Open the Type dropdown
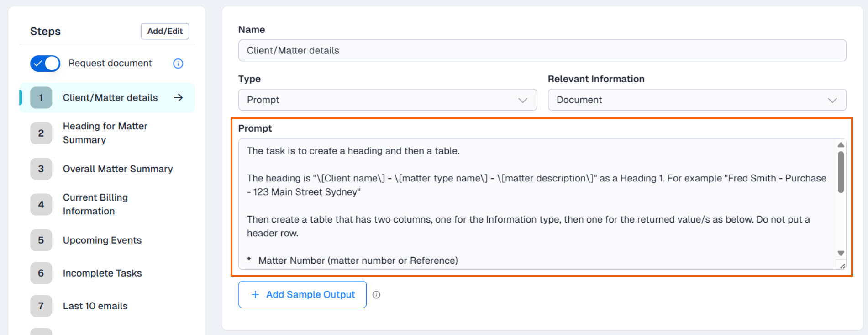 point(387,100)
